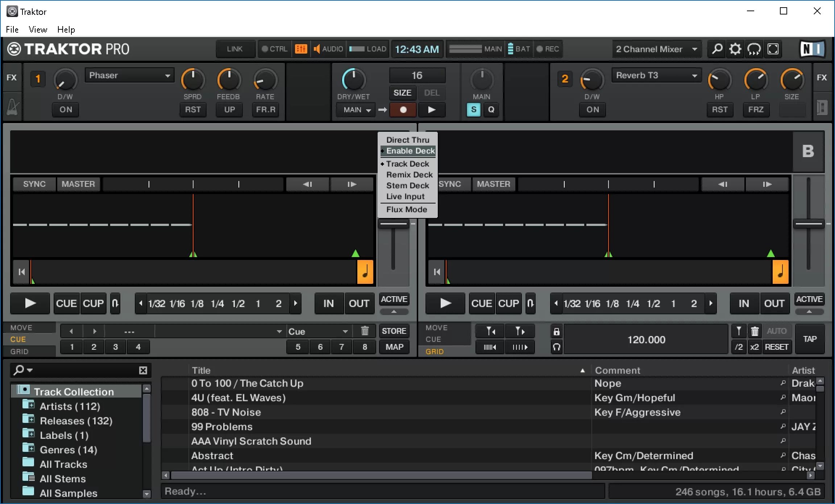Toggle the headphone cue layout icon
The height and width of the screenshot is (504, 835).
(x=754, y=49)
